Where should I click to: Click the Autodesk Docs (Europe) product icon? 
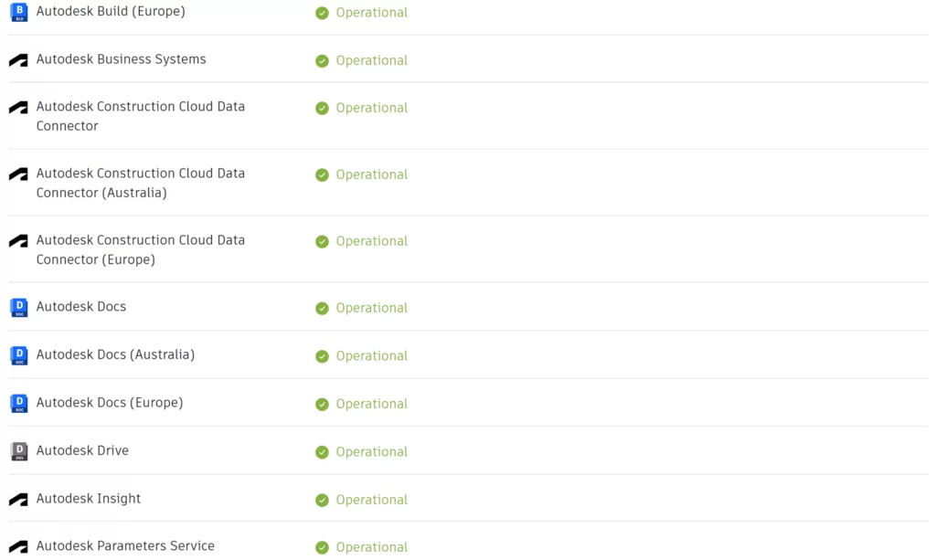click(x=18, y=403)
